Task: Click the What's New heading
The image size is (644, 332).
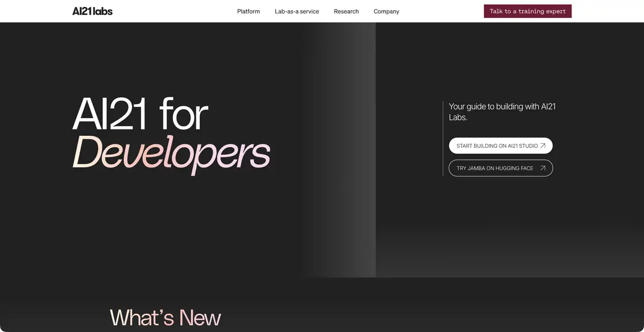Action: click(165, 317)
